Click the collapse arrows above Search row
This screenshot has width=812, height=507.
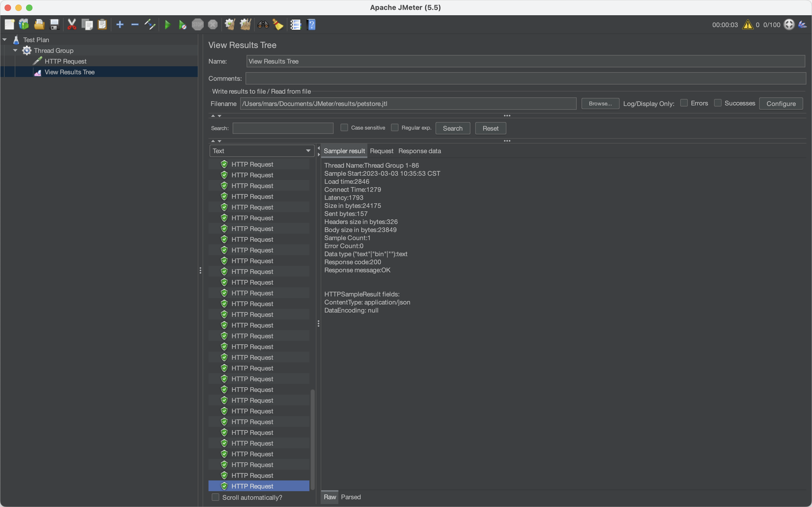216,116
